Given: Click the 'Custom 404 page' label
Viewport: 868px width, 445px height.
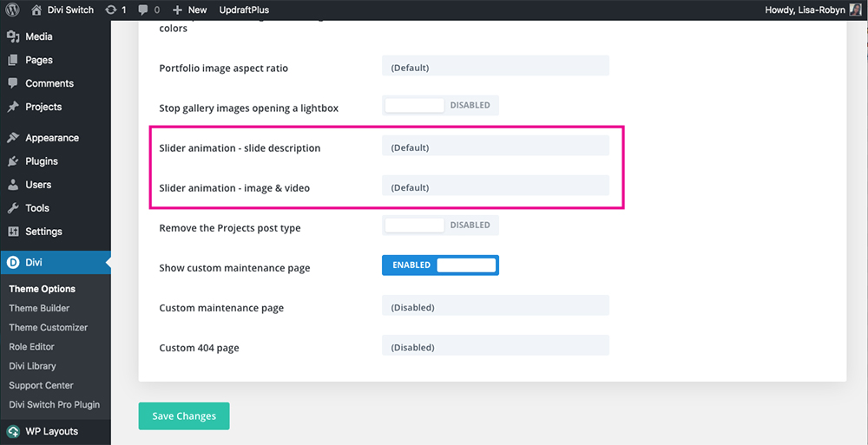Looking at the screenshot, I should click(200, 348).
